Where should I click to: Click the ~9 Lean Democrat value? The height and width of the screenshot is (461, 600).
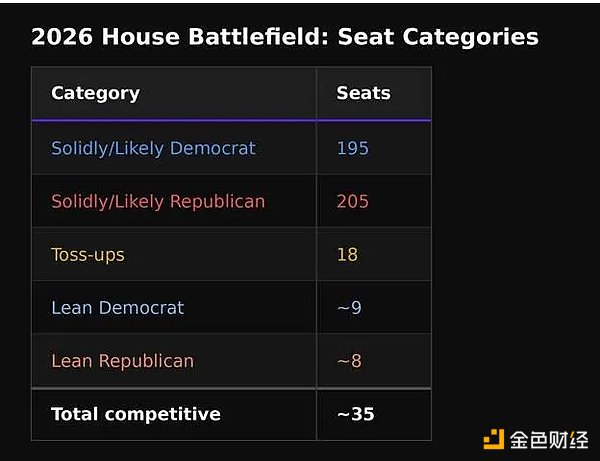point(349,308)
